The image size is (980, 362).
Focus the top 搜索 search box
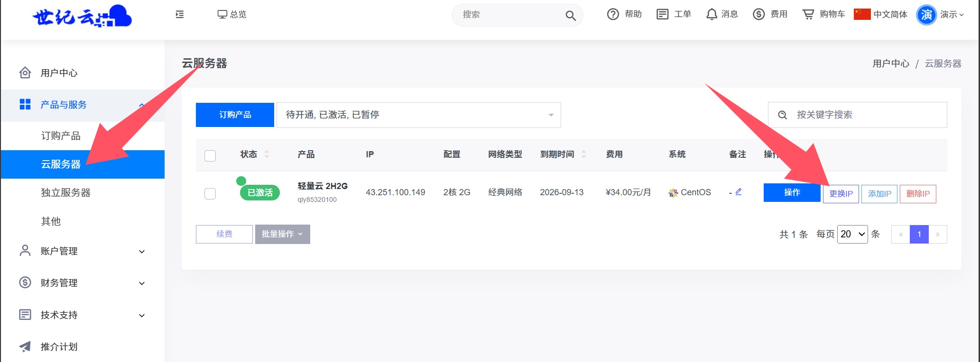tap(517, 15)
